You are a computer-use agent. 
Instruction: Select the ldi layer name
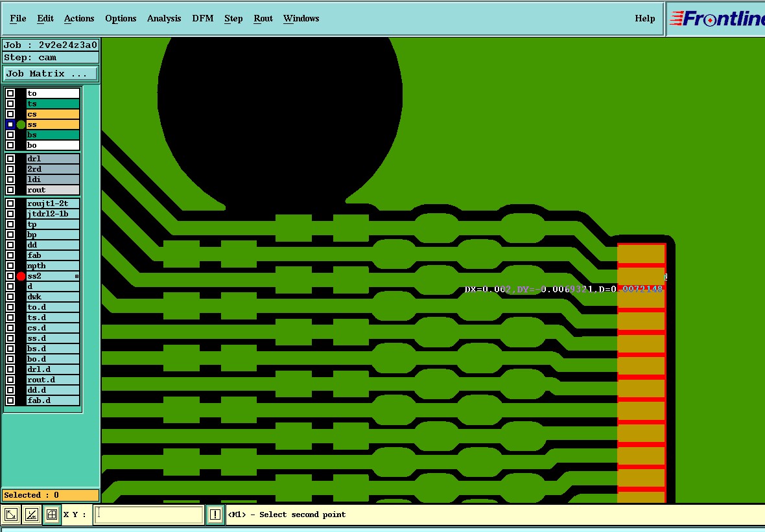tap(53, 179)
